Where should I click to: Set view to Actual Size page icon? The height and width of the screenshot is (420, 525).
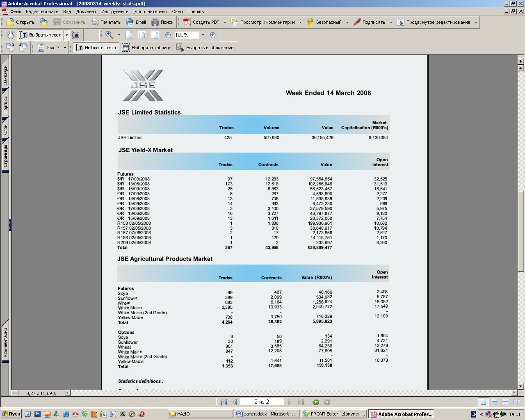[x=129, y=35]
